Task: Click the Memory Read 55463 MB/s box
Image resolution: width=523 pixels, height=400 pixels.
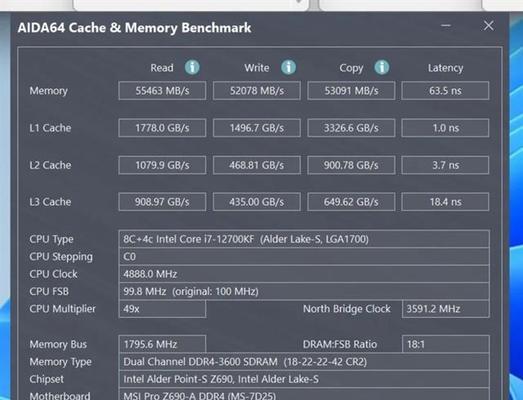Action: [x=162, y=91]
